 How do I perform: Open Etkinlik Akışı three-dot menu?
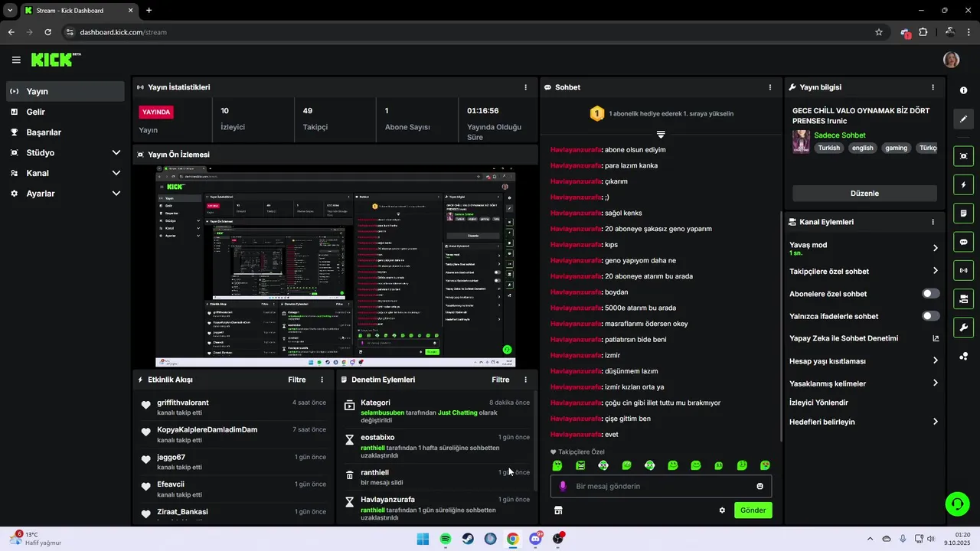pos(322,380)
